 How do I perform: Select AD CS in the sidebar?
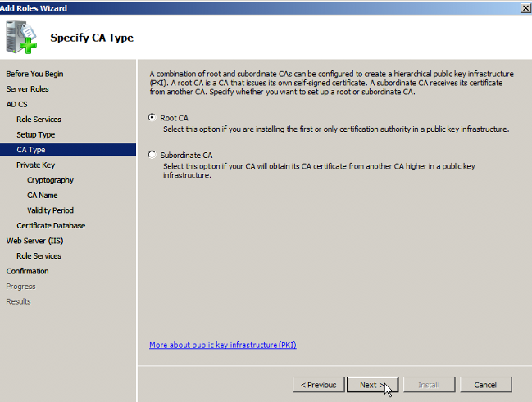point(16,104)
